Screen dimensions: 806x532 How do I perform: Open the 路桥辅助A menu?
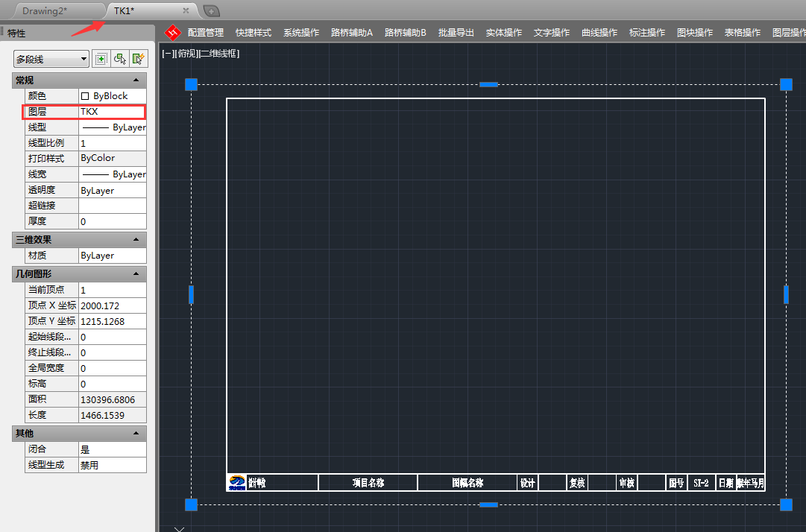click(x=352, y=33)
